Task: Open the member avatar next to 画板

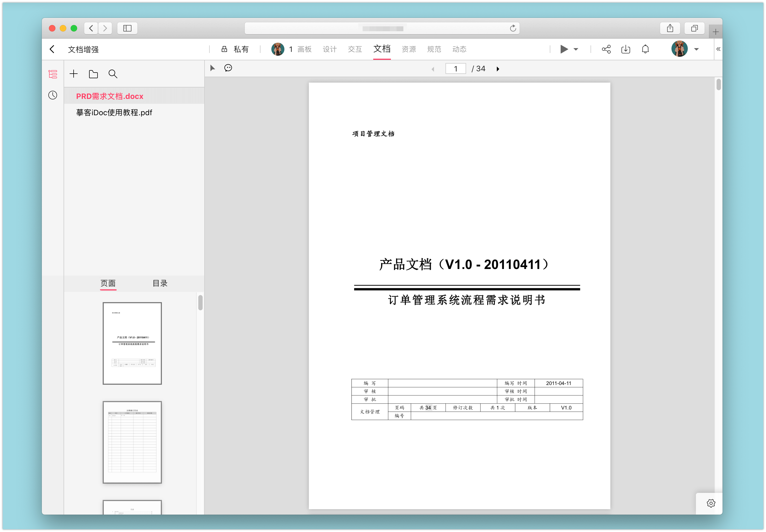Action: pos(278,49)
